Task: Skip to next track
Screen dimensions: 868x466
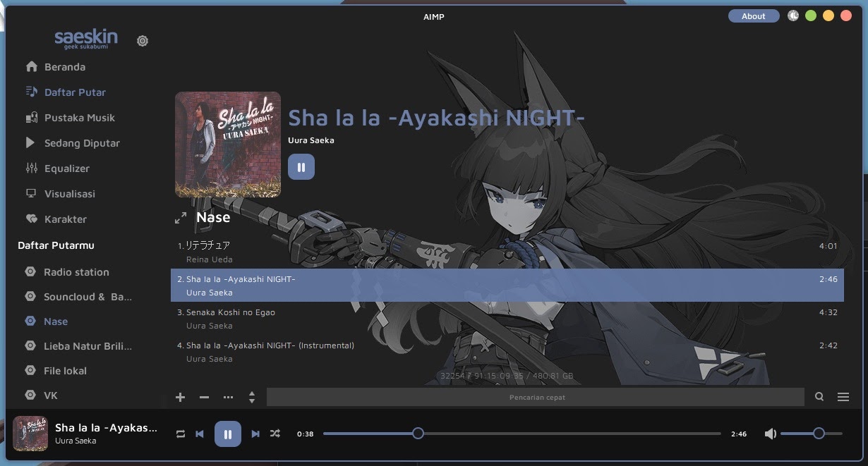Action: (x=255, y=434)
